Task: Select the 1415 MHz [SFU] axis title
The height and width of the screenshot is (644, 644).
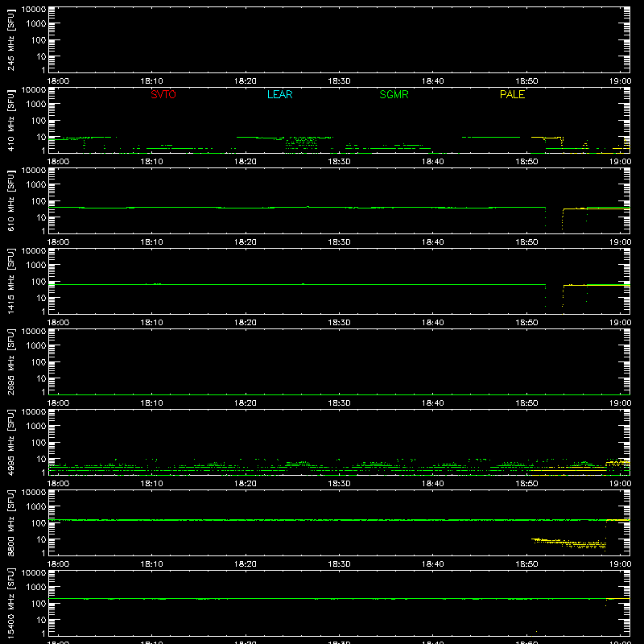Action: point(11,281)
